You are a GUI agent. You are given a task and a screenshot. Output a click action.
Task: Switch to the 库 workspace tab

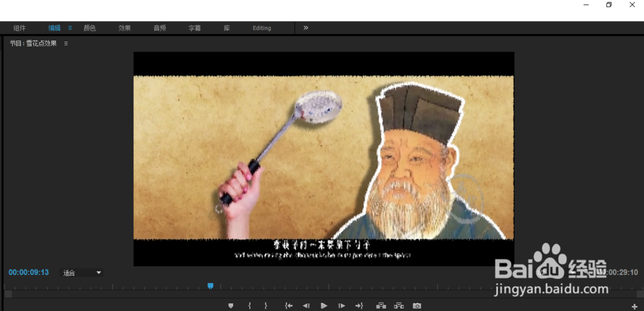(227, 28)
